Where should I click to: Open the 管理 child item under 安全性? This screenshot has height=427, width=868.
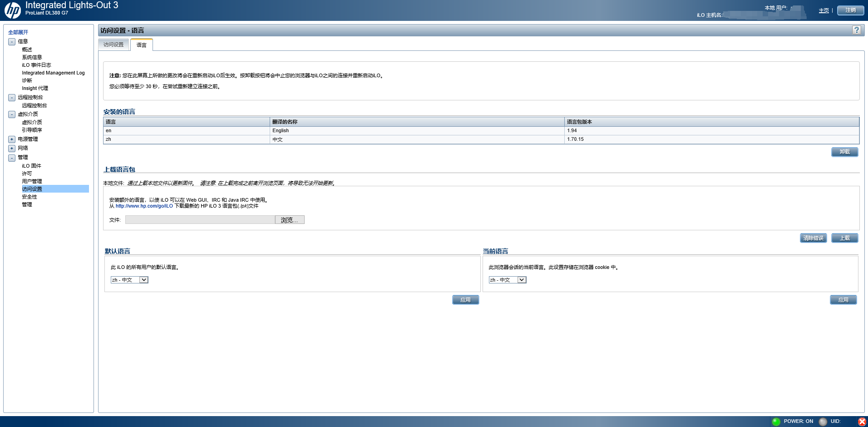coord(27,204)
